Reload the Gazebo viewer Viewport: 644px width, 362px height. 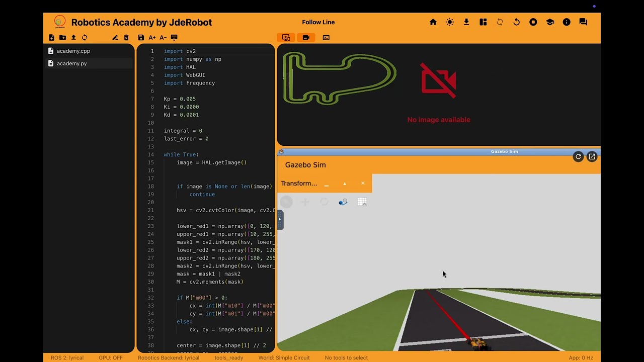(x=578, y=157)
